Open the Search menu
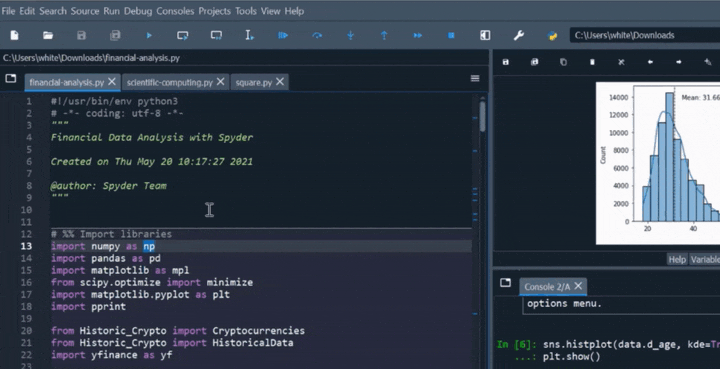The width and height of the screenshot is (720, 369). pyautogui.click(x=53, y=11)
